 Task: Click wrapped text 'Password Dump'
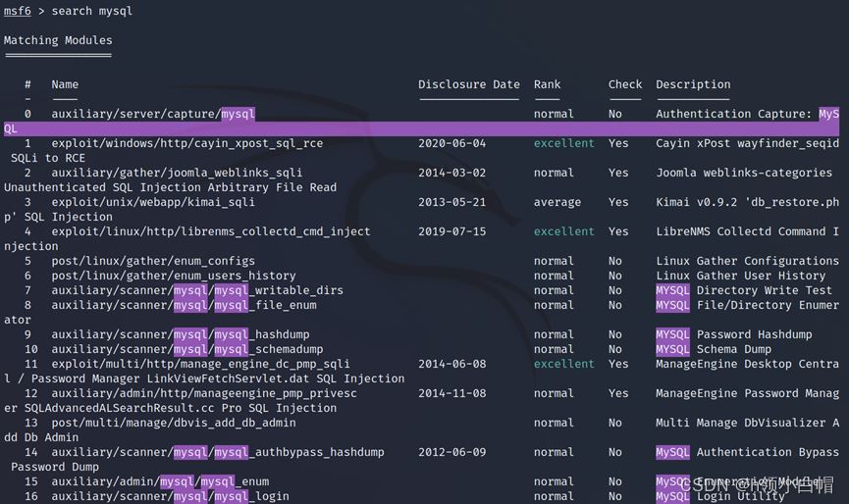coord(55,467)
